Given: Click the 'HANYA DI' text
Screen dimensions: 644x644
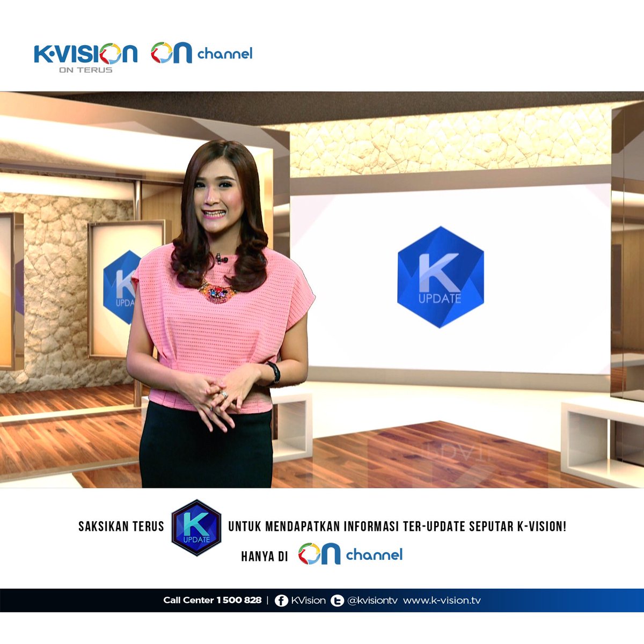Looking at the screenshot, I should tap(265, 557).
